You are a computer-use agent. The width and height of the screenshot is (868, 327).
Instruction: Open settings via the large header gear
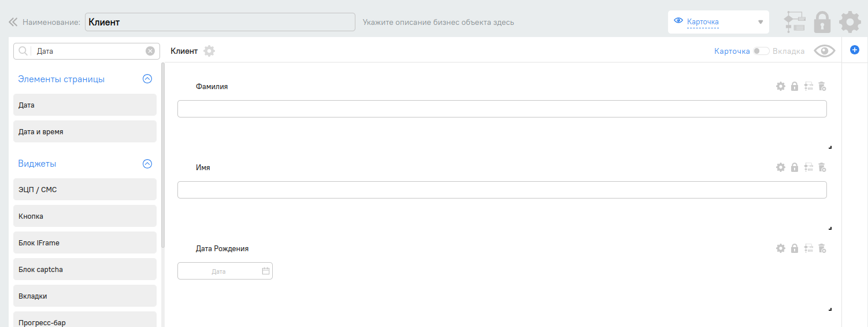click(x=850, y=22)
